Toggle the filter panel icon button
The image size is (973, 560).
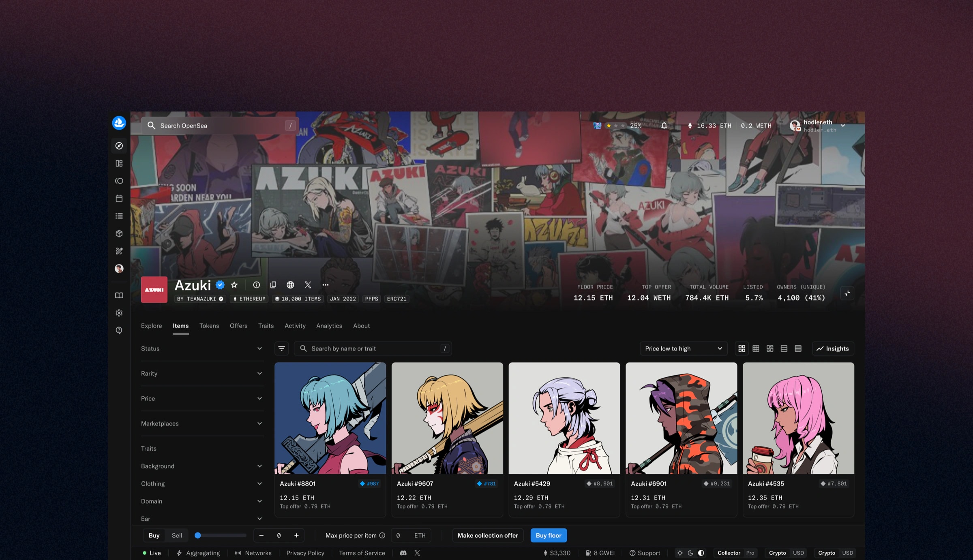[x=281, y=348]
